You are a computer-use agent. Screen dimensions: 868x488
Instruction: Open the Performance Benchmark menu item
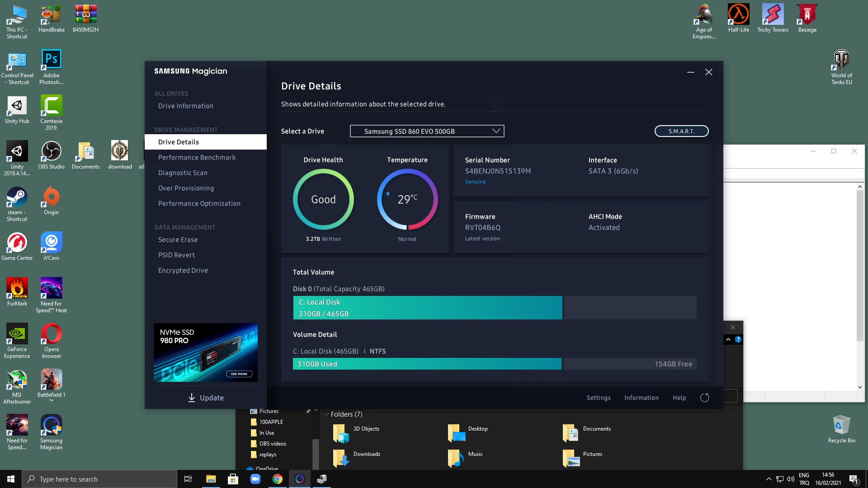coord(197,157)
